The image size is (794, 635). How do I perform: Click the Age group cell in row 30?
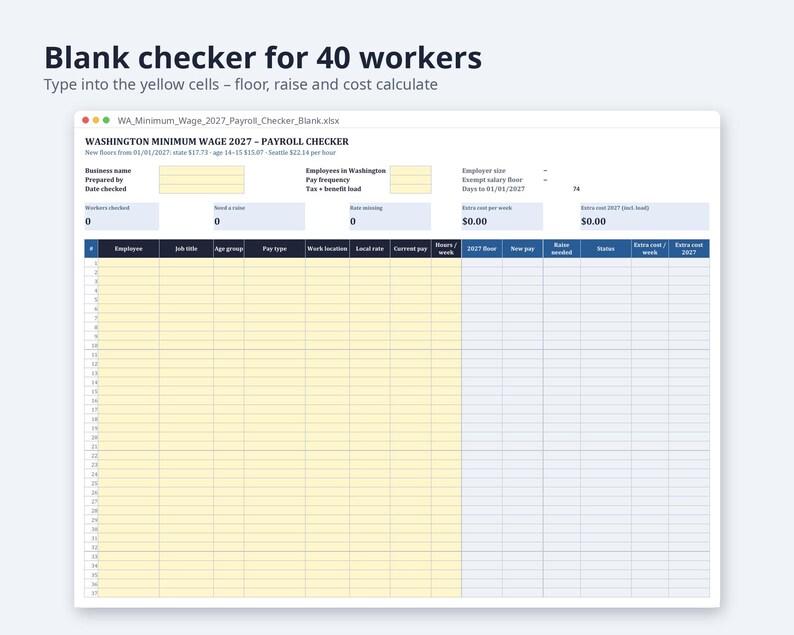click(229, 529)
